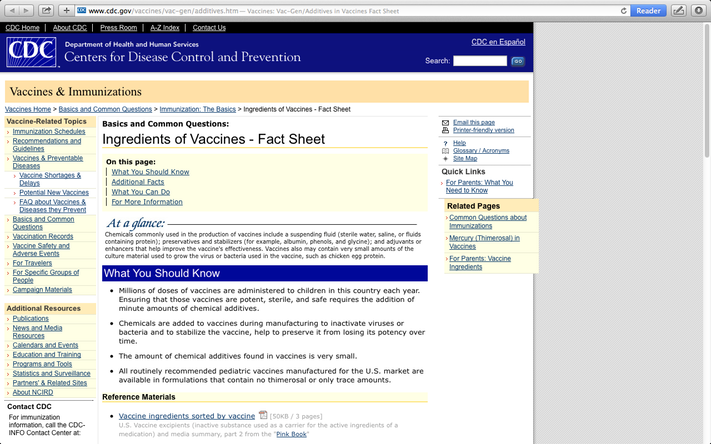Open For Parents: Vaccine Ingredients link
The height and width of the screenshot is (444, 711).
pyautogui.click(x=480, y=263)
